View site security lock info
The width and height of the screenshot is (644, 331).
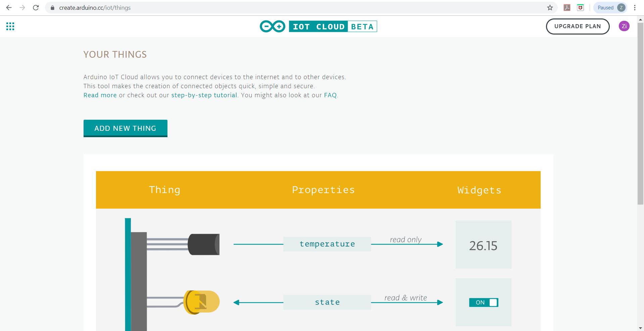[x=52, y=7]
